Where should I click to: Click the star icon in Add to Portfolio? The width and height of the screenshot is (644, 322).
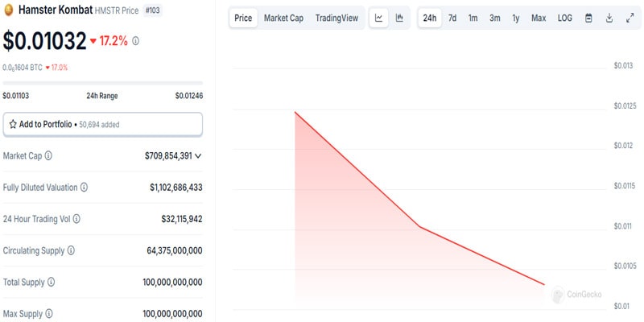pyautogui.click(x=13, y=124)
